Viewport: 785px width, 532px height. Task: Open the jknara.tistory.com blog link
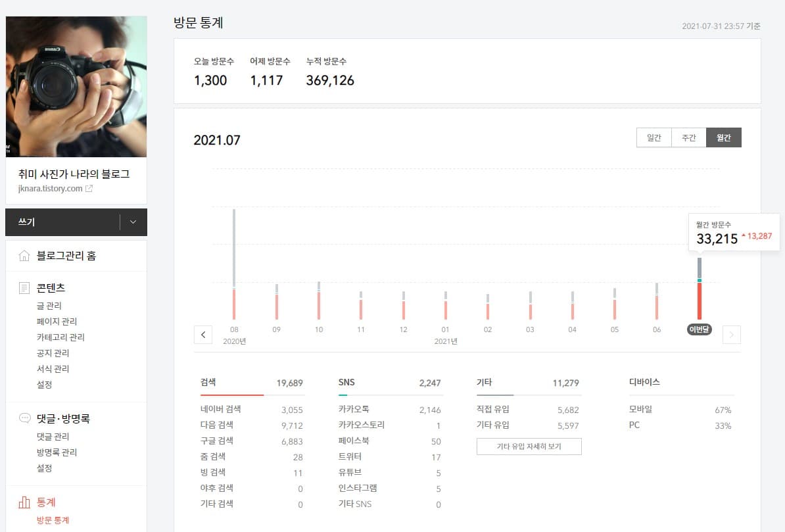click(51, 189)
